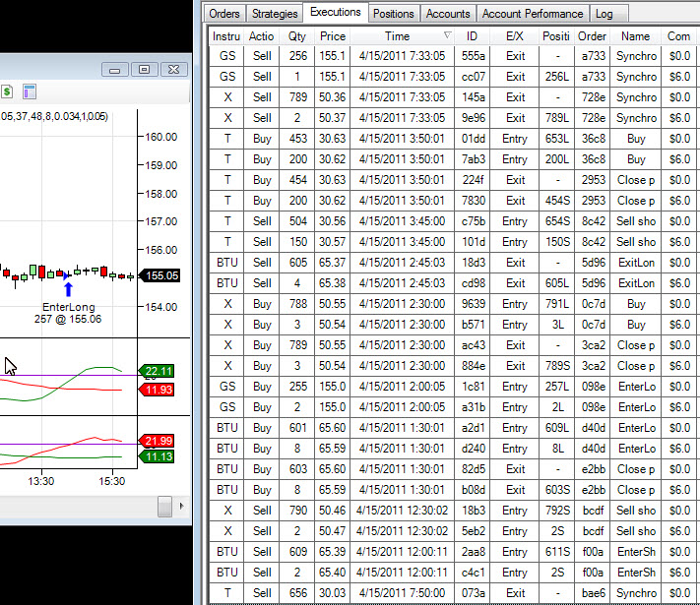Screen dimensions: 700x605
Task: Sort by the Instru column header
Action: click(226, 36)
